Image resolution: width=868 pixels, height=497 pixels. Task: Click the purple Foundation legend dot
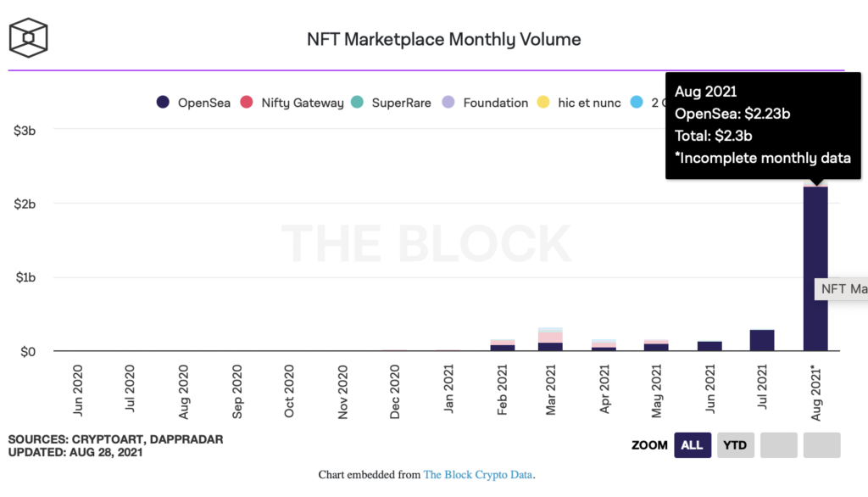tap(448, 103)
